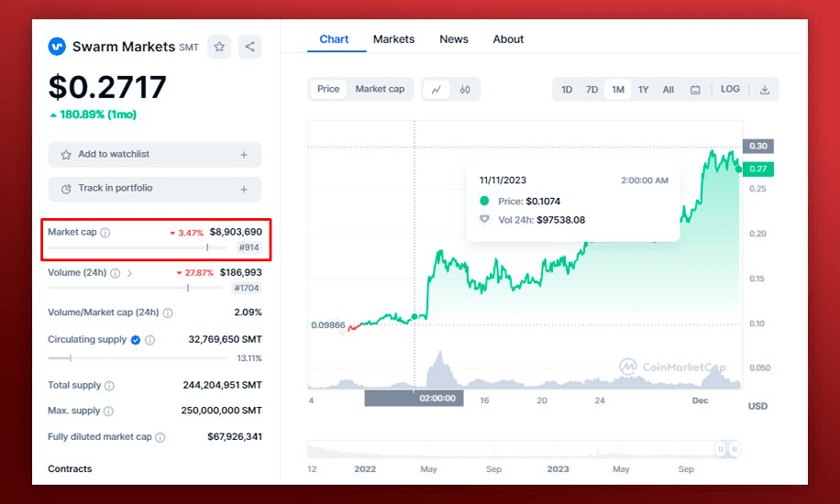Open Volume/Market cap info icon
Viewport: 840px width, 504px height.
coord(168,312)
